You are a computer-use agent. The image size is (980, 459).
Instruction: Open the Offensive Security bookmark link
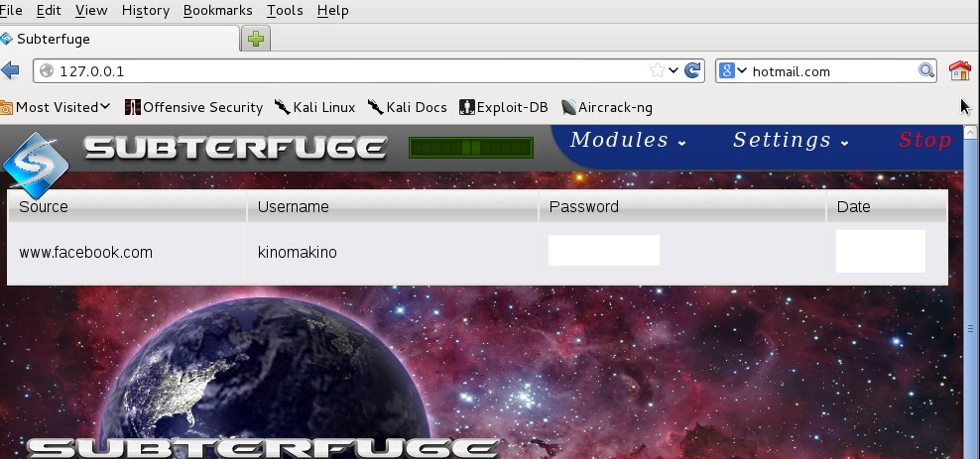193,107
